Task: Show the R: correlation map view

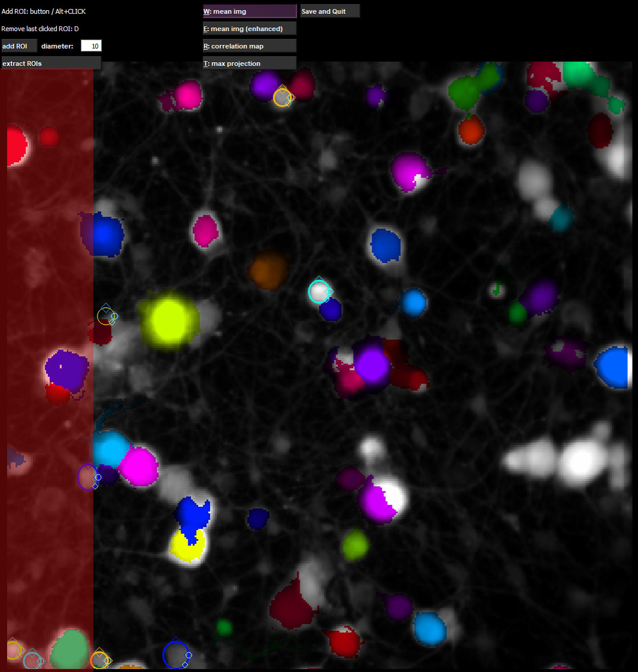Action: [250, 46]
